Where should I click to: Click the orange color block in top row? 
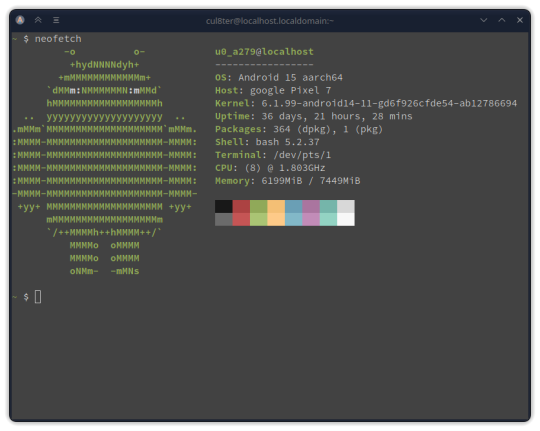click(x=276, y=206)
